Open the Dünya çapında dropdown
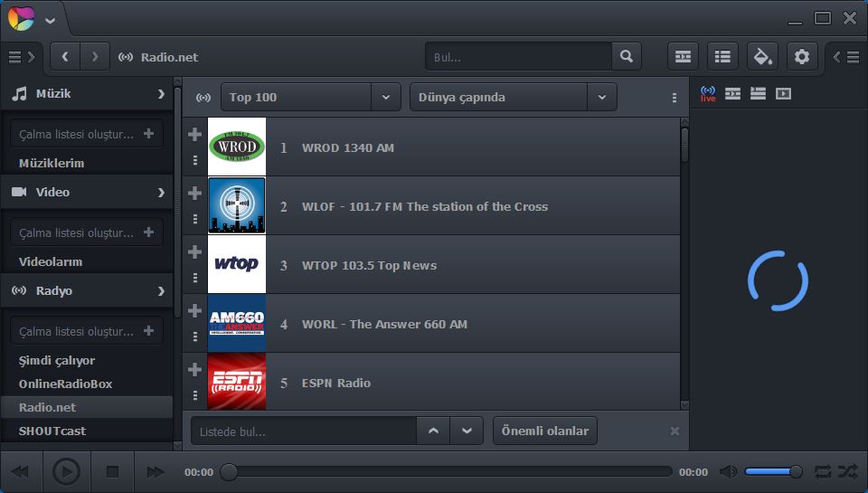The image size is (868, 493). point(514,97)
